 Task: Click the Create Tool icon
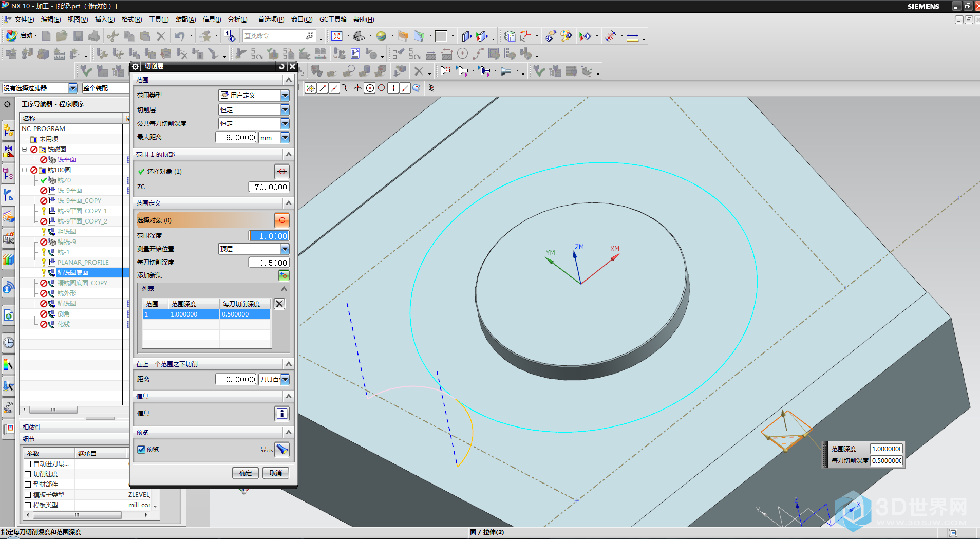28,53
